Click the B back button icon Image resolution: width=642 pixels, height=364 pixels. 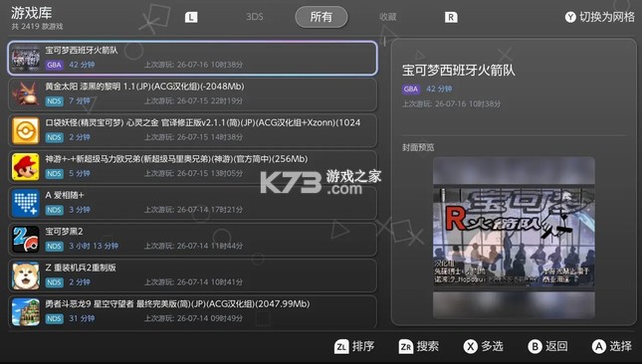[535, 347]
